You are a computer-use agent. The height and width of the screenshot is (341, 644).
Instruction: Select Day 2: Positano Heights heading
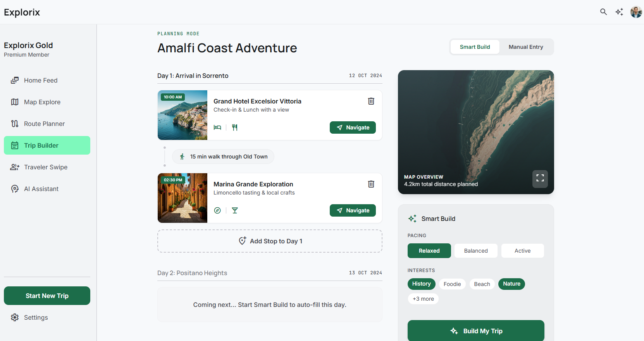click(x=192, y=273)
